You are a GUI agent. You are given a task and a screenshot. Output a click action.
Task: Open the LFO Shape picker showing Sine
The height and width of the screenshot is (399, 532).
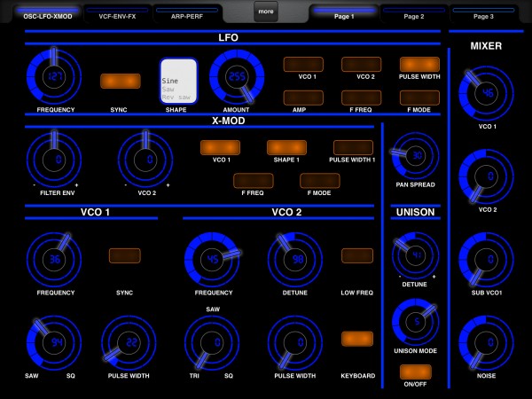[179, 81]
